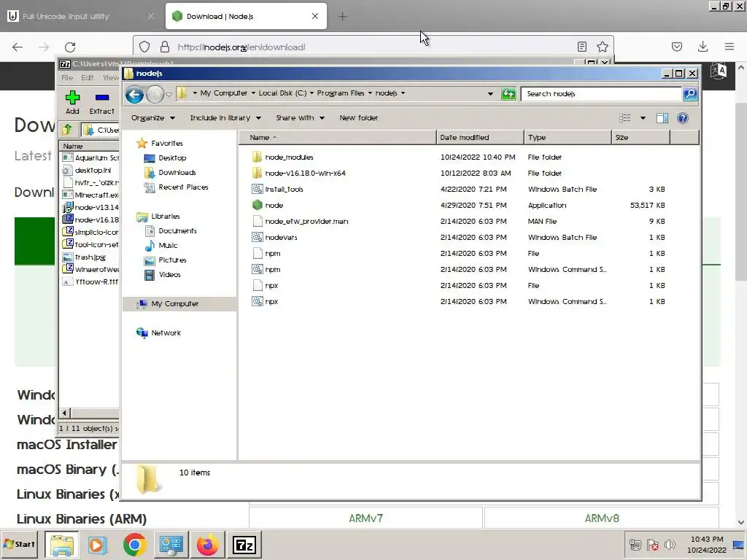This screenshot has height=560, width=747.
Task: Open media player taskbar icon
Action: pyautogui.click(x=97, y=544)
